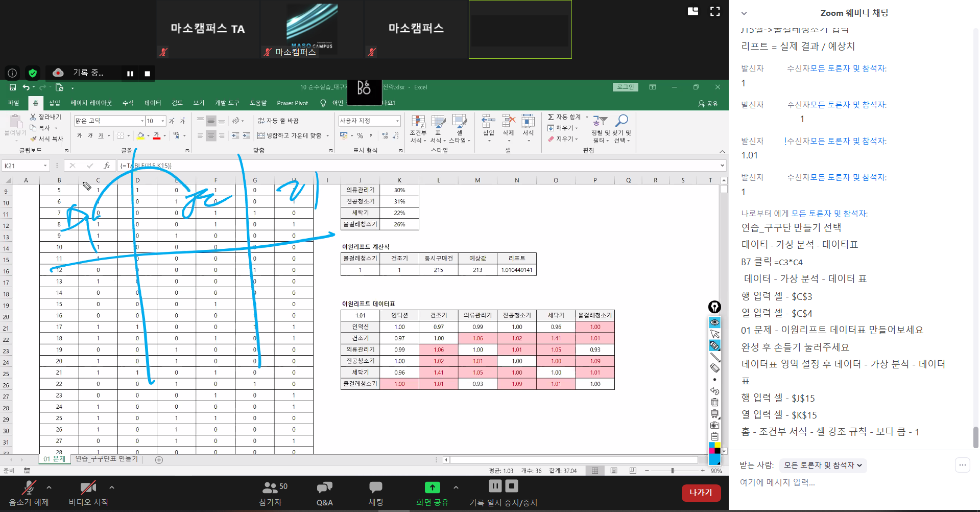980x512 pixels.
Task: Open the font name dropdown 맑은 고딕
Action: [x=142, y=121]
